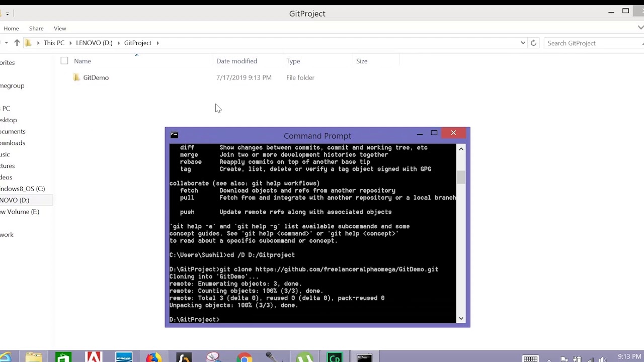Select Windows8_OS (C:) drive
The width and height of the screenshot is (644, 362).
(x=22, y=189)
